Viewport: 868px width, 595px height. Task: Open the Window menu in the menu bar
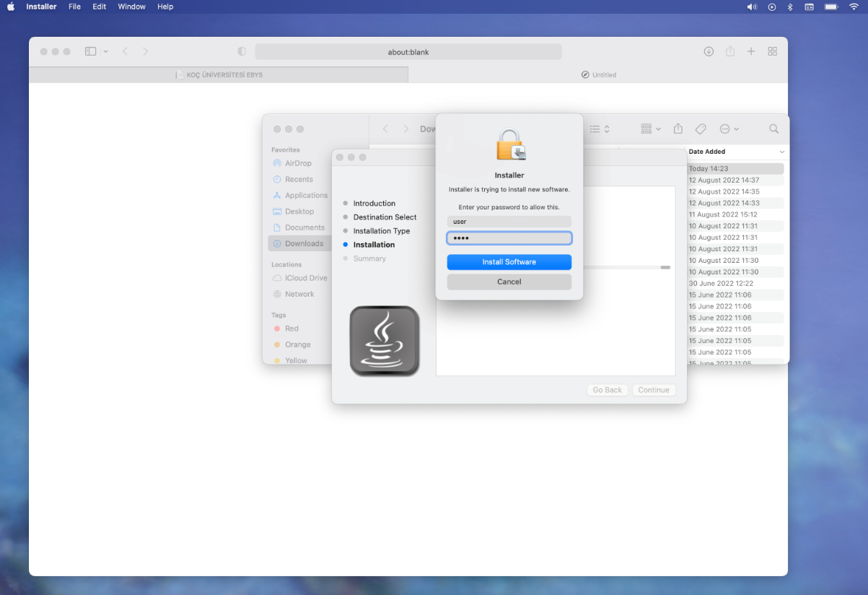tap(131, 6)
